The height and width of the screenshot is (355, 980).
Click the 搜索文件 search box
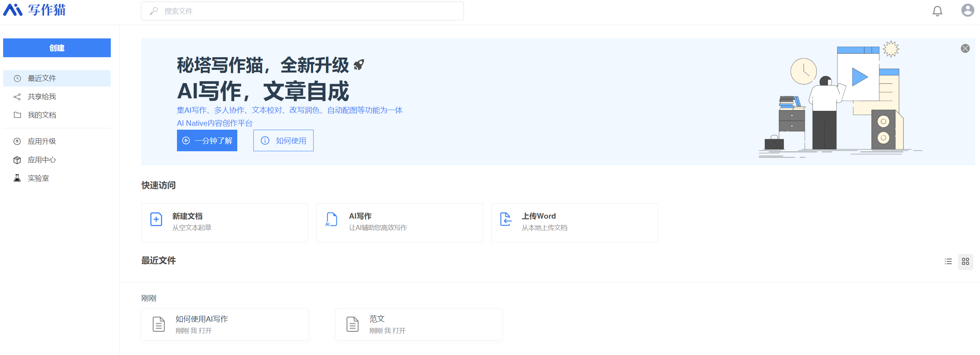coord(301,11)
